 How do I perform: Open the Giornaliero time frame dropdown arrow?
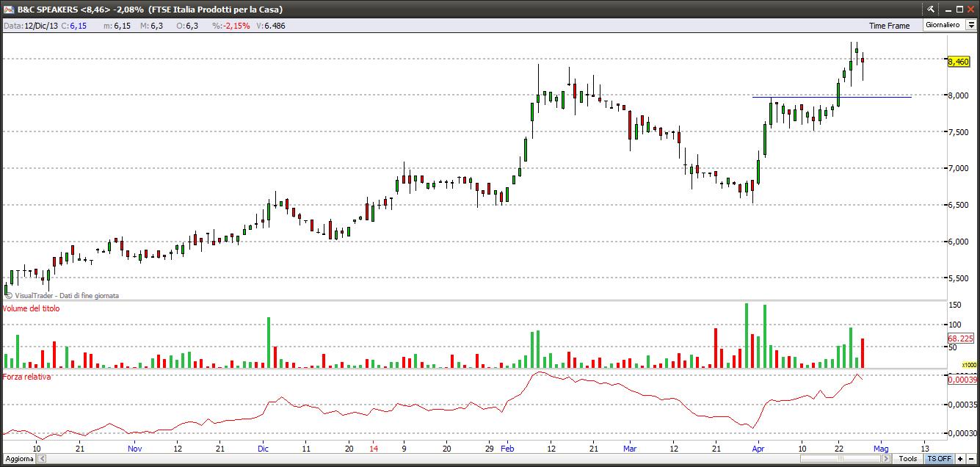pos(970,25)
